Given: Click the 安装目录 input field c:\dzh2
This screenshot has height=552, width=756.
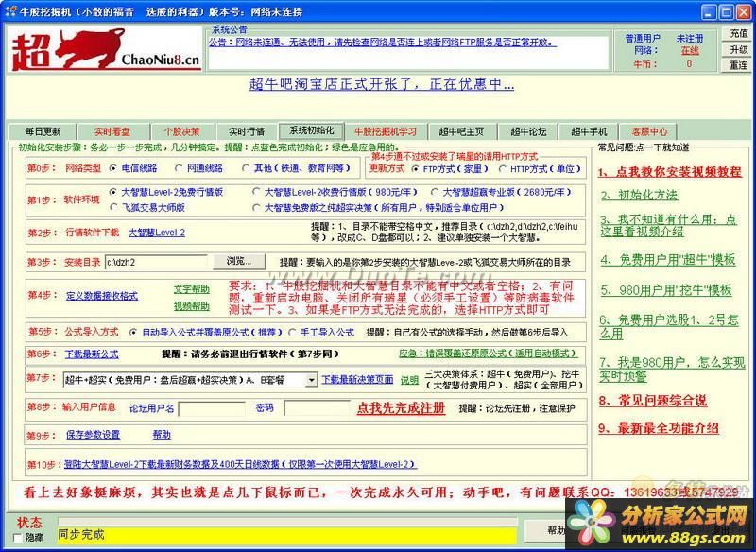Looking at the screenshot, I should tap(156, 262).
